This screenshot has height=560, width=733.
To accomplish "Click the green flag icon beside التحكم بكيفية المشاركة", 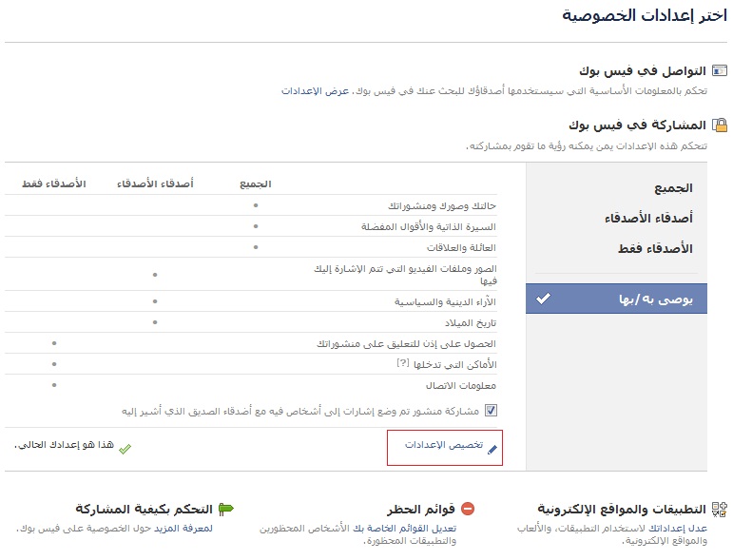I will [225, 509].
